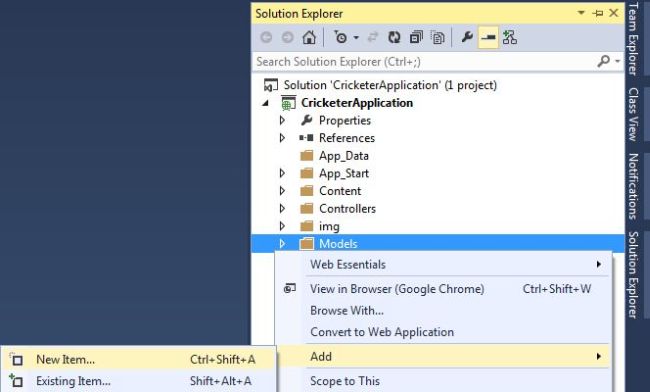
Task: Click the search magnifier icon
Action: coord(604,61)
